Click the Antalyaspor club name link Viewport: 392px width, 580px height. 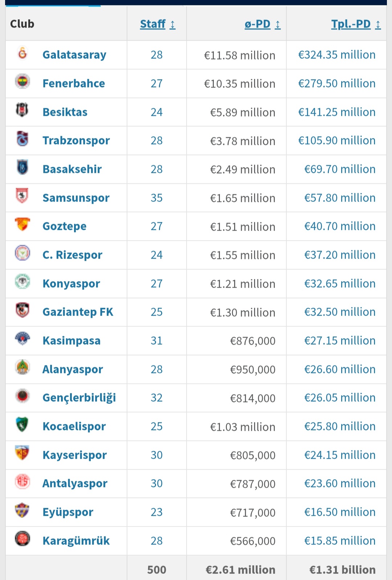75,483
